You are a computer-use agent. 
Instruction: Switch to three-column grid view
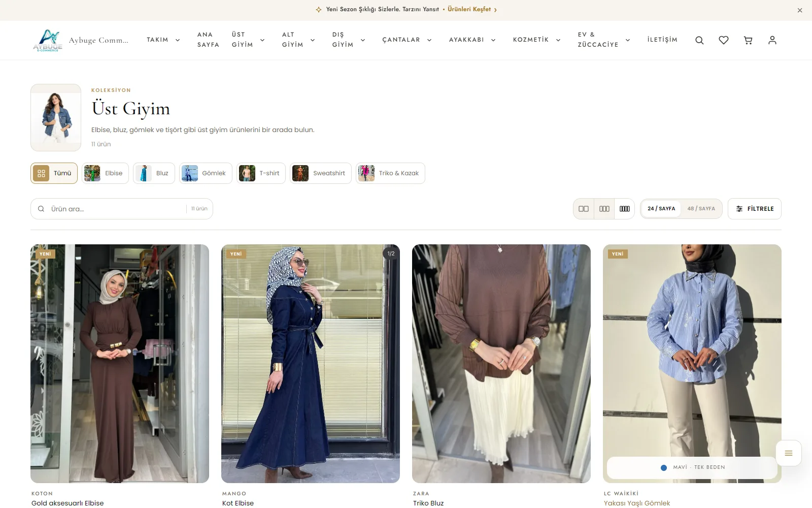(604, 209)
